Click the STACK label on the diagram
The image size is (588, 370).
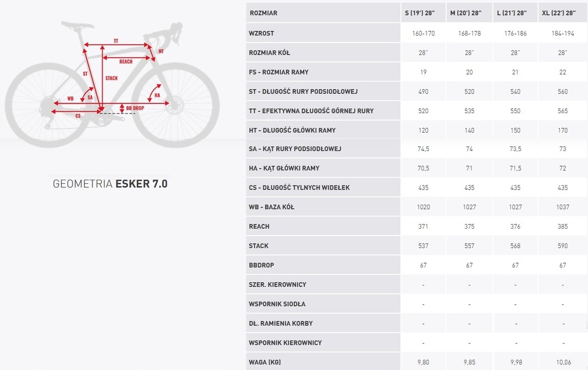111,78
